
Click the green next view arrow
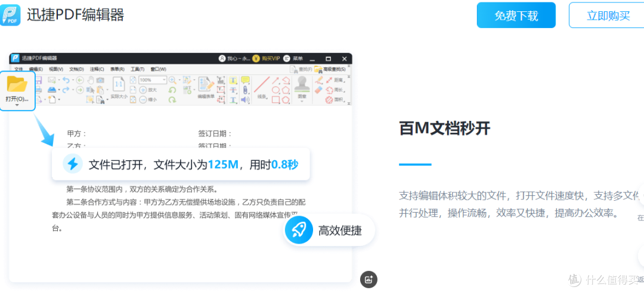coord(80,90)
